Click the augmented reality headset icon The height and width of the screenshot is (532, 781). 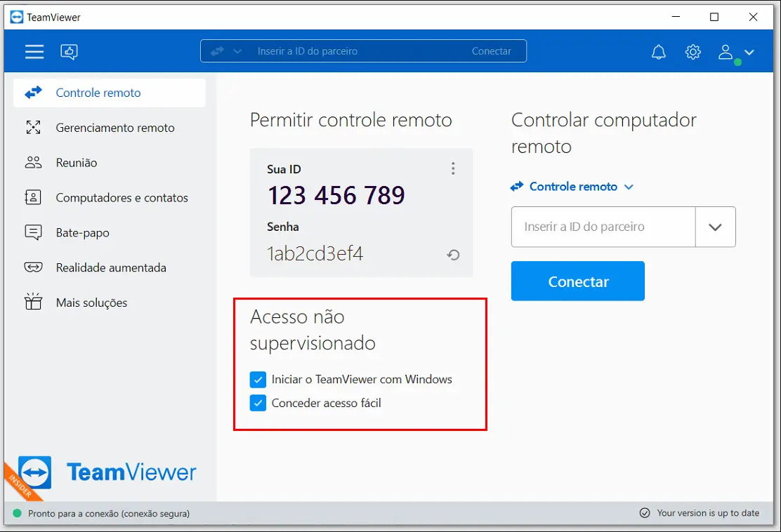click(x=34, y=267)
